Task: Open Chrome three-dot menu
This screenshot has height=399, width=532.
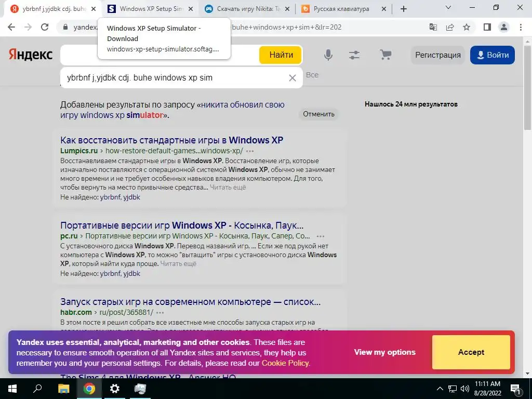Action: [521, 27]
